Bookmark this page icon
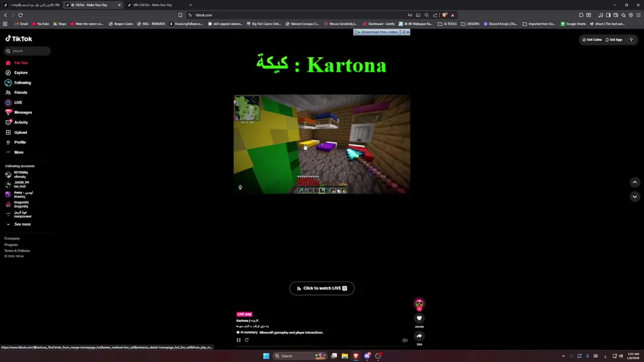644x362 pixels. click(x=180, y=15)
